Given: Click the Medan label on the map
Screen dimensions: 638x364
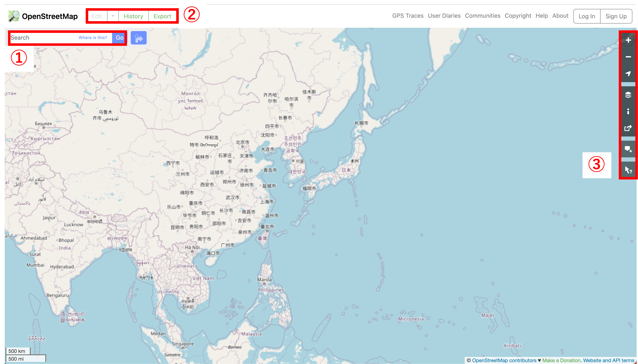Looking at the screenshot, I should click(158, 334).
